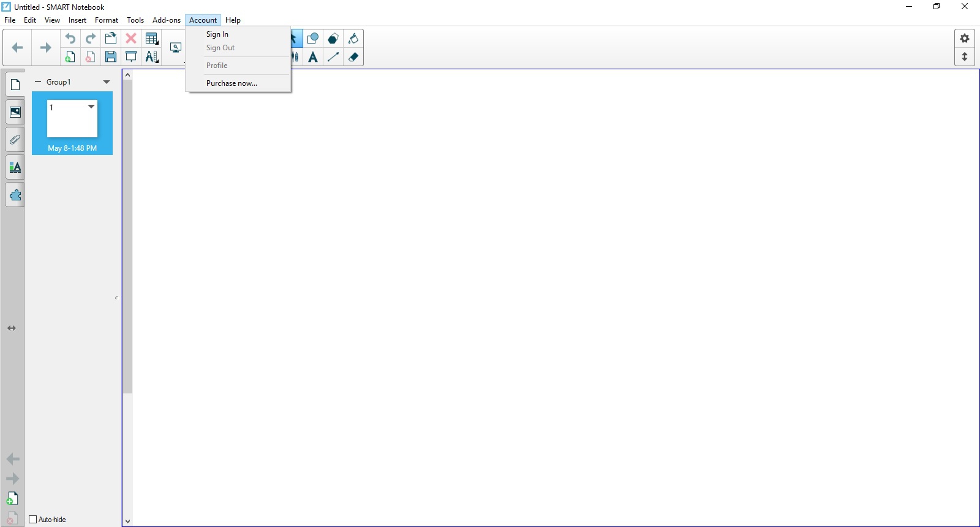
Task: Choose the Fill paint bucket tool
Action: point(353,39)
